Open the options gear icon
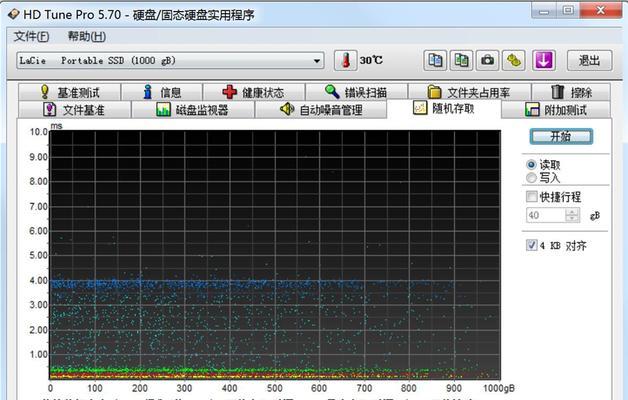The image size is (628, 400). [x=513, y=60]
